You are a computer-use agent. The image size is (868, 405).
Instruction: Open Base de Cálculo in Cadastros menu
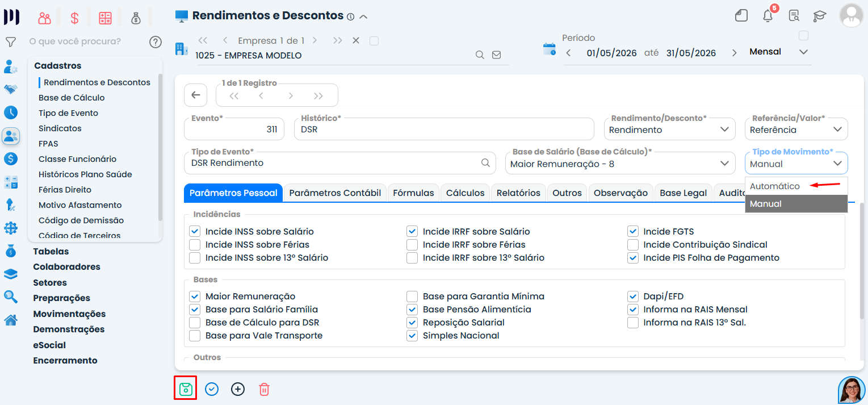[x=72, y=98]
